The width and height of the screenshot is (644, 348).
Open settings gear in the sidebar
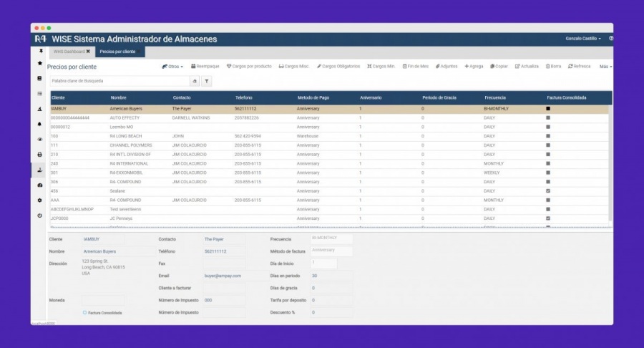[x=40, y=200]
